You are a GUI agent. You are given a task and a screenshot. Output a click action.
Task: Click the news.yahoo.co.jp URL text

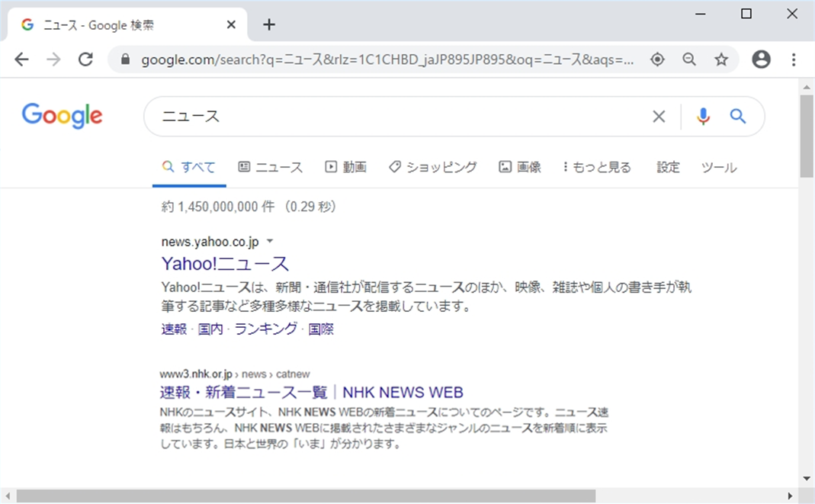tap(210, 242)
